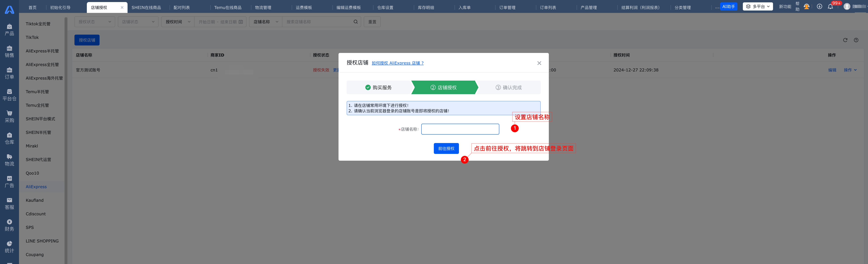Image resolution: width=868 pixels, height=264 pixels.
Task: Click the help question mark icon
Action: pos(856,40)
